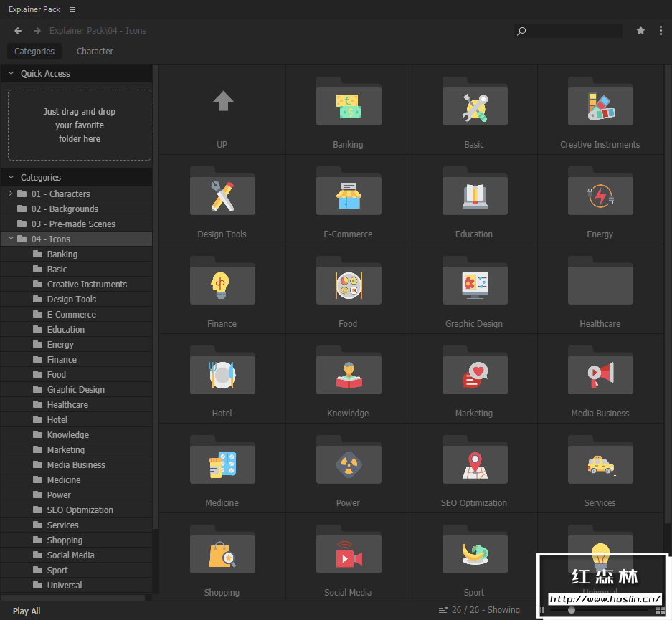The image size is (672, 620).
Task: Click the back navigation arrow
Action: pos(18,31)
